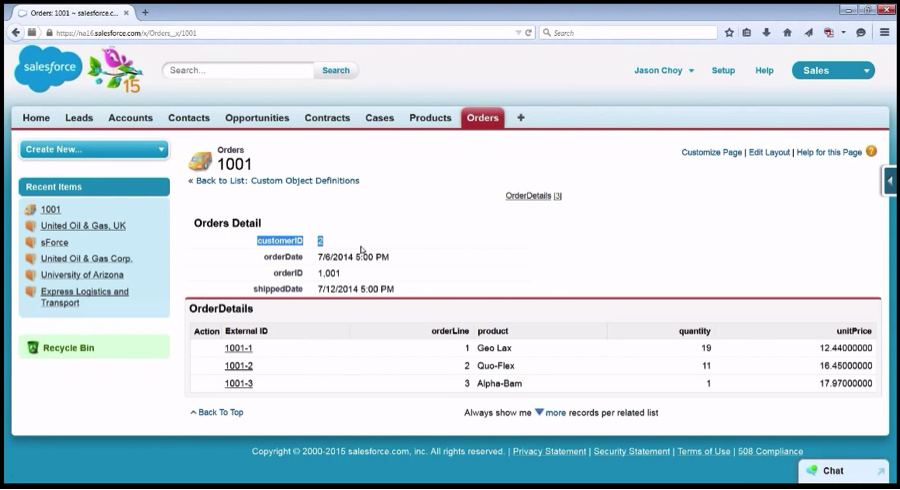Open the browser downloads arrow icon
Image resolution: width=900 pixels, height=490 pixels.
[x=766, y=33]
